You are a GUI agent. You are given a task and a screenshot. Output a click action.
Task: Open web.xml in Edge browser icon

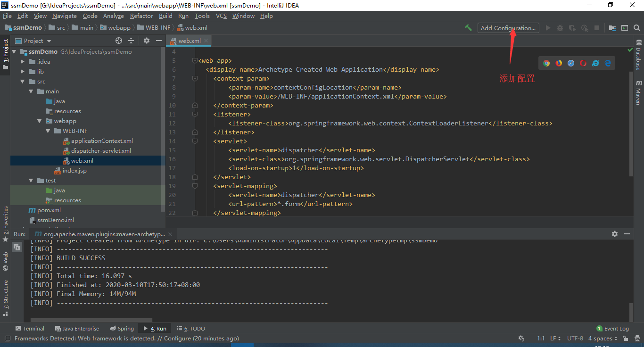(608, 63)
